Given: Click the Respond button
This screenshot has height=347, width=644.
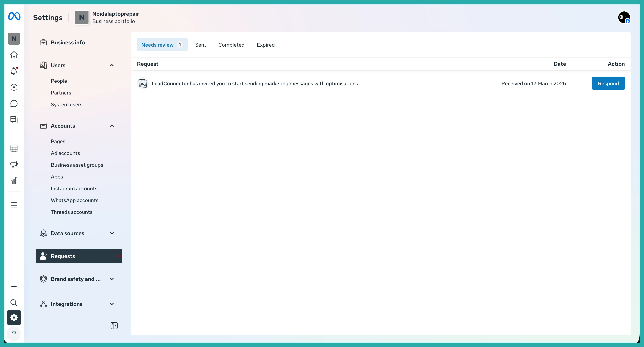Looking at the screenshot, I should pyautogui.click(x=608, y=83).
